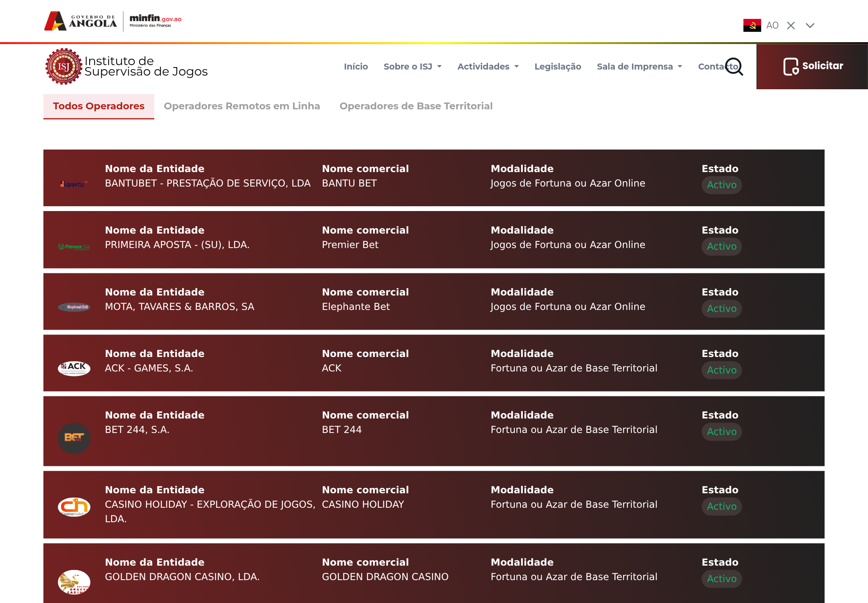Expand the Actividades menu
This screenshot has width=868, height=603.
[488, 66]
